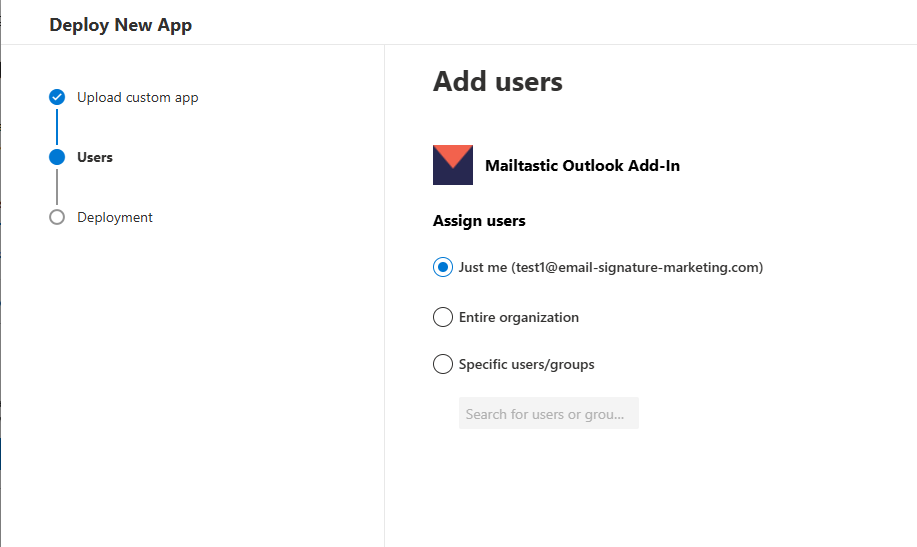The height and width of the screenshot is (547, 917).
Task: Click the blue Users step circle
Action: [x=57, y=157]
